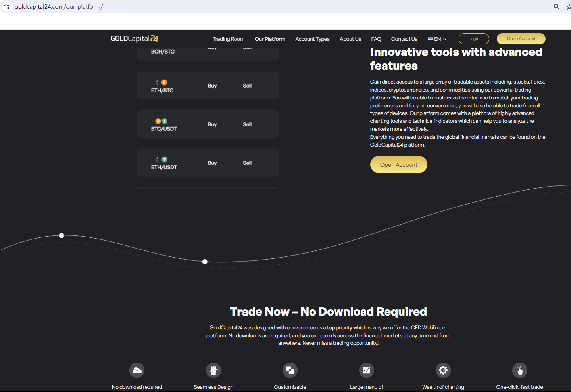571x392 pixels.
Task: Open the site information icon beside the URL
Action: [7, 7]
